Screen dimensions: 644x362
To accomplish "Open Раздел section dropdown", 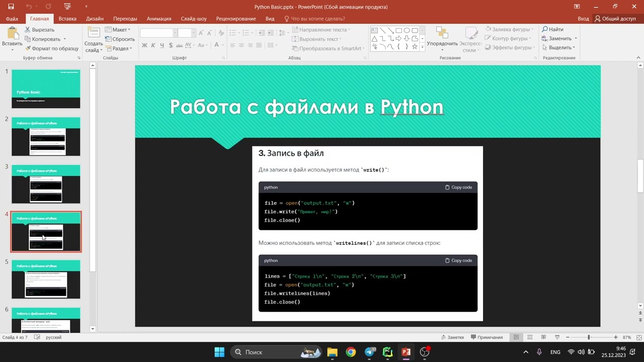I will click(x=119, y=49).
